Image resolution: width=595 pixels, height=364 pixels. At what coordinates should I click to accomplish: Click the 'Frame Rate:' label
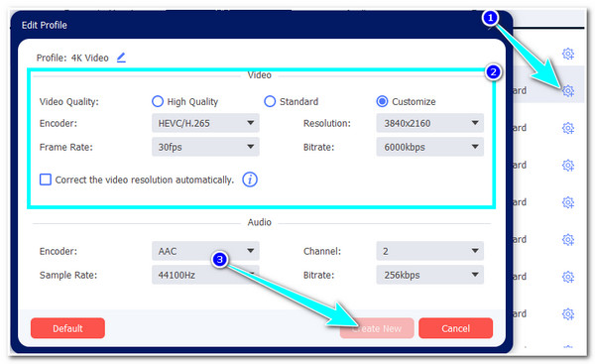66,147
